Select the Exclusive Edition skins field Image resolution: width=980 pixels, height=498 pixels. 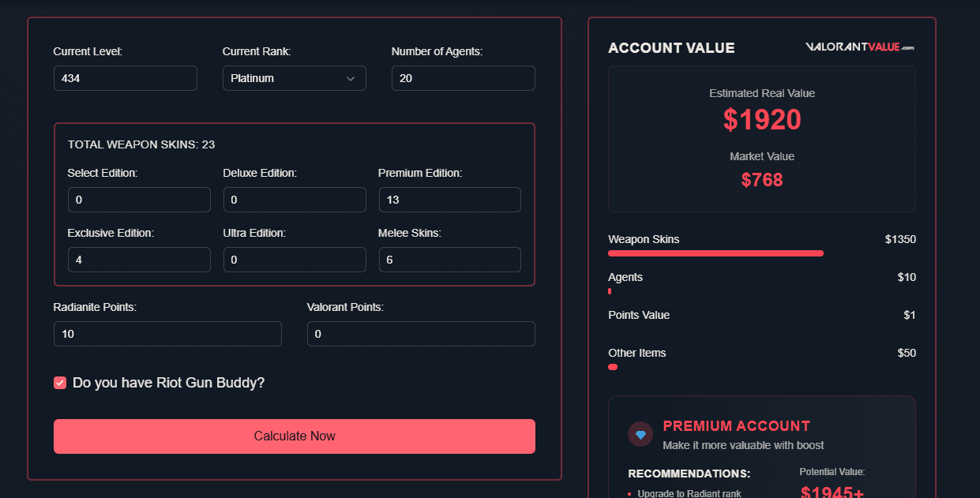(x=139, y=260)
